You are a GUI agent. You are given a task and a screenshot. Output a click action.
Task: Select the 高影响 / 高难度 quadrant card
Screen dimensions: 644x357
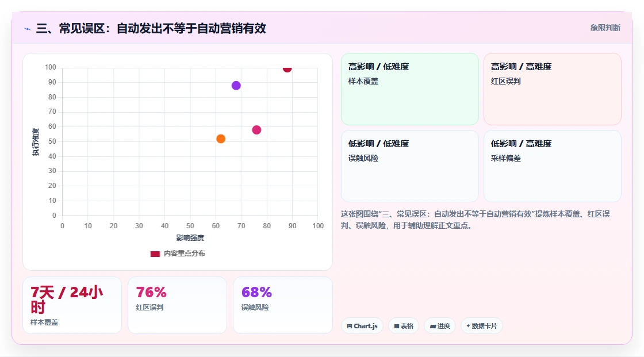pos(553,89)
